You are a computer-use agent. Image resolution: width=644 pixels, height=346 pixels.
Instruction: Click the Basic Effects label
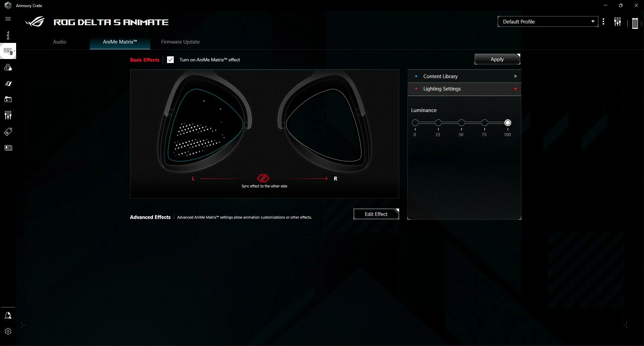(145, 60)
